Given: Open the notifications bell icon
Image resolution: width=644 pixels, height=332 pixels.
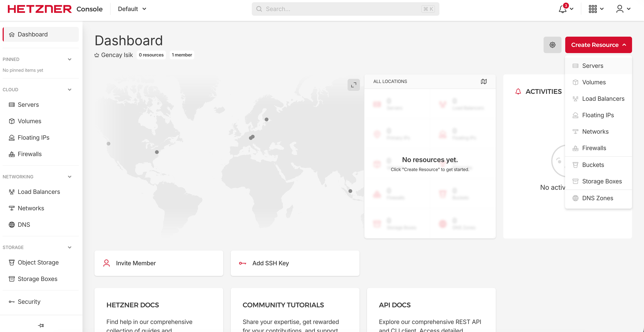Looking at the screenshot, I should pyautogui.click(x=562, y=9).
